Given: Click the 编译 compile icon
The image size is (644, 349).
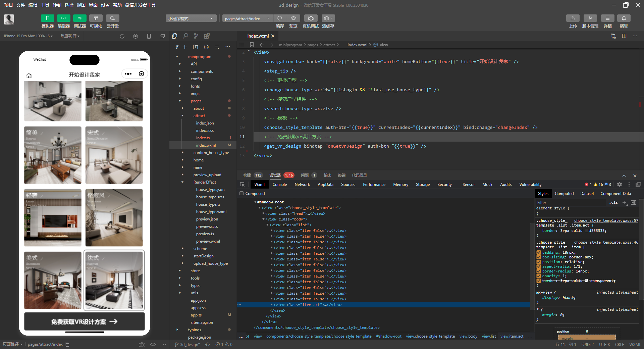Looking at the screenshot, I should click(x=280, y=18).
